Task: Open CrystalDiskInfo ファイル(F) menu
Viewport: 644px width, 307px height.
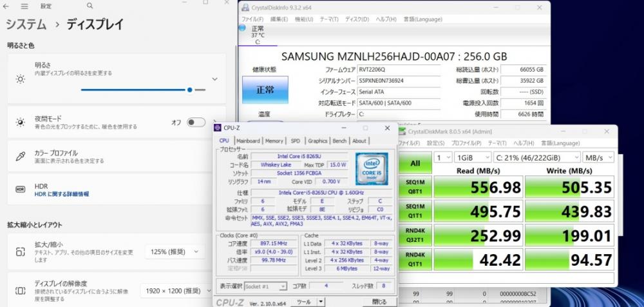Action: coord(252,19)
